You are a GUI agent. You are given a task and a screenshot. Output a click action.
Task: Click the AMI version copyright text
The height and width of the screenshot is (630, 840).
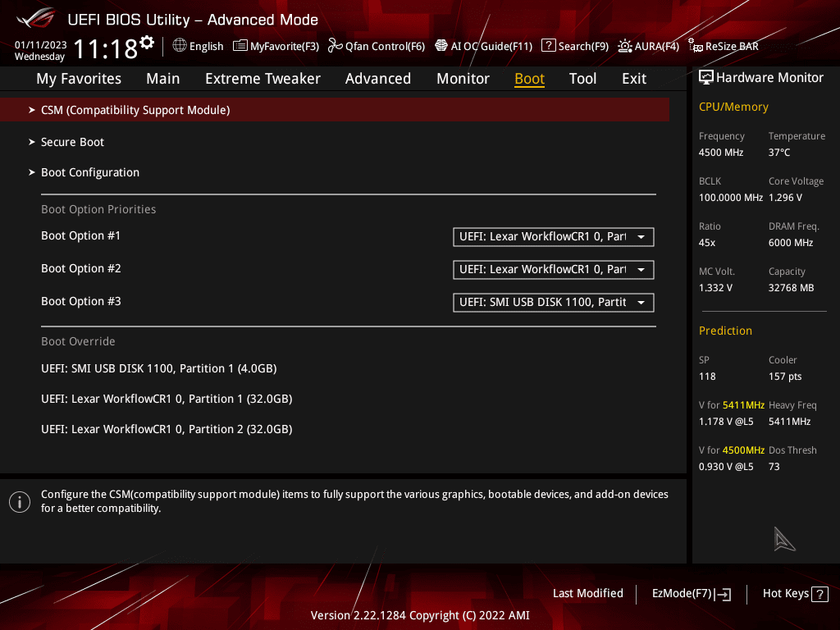point(420,615)
